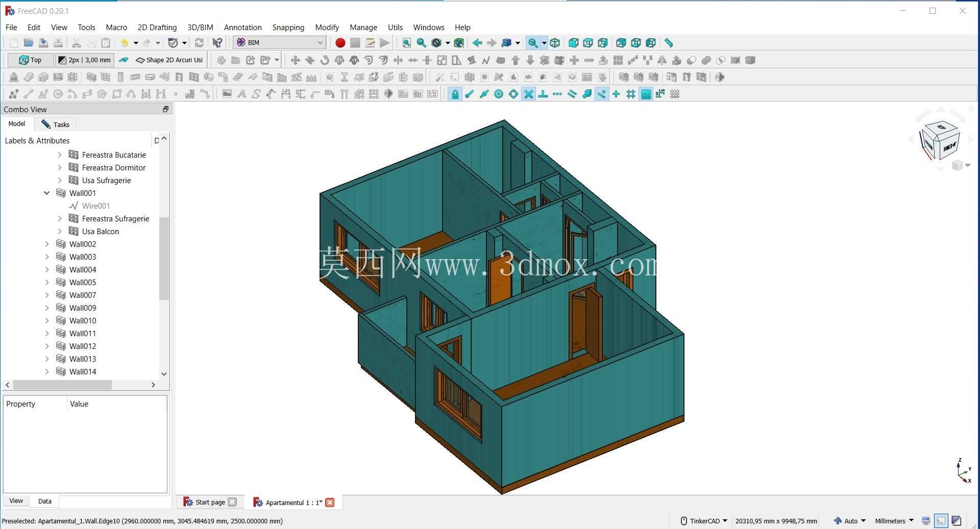
Task: Click the Top working plane button
Action: click(x=30, y=60)
